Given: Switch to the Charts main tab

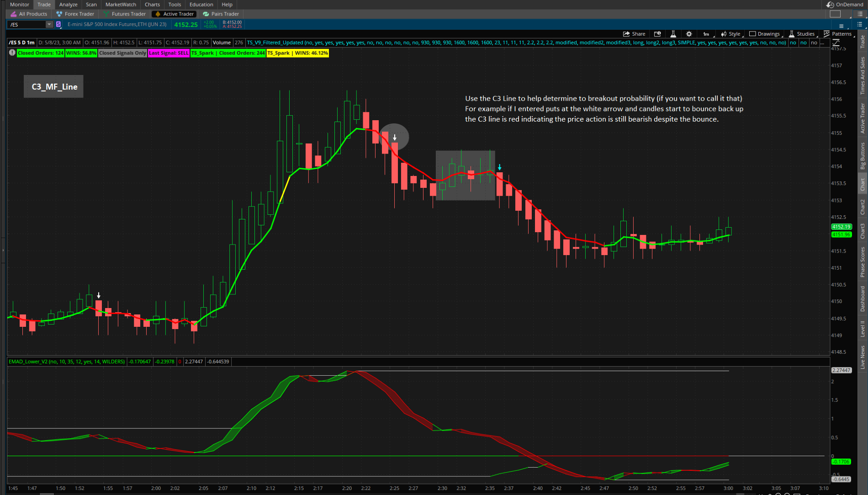Looking at the screenshot, I should [x=152, y=5].
